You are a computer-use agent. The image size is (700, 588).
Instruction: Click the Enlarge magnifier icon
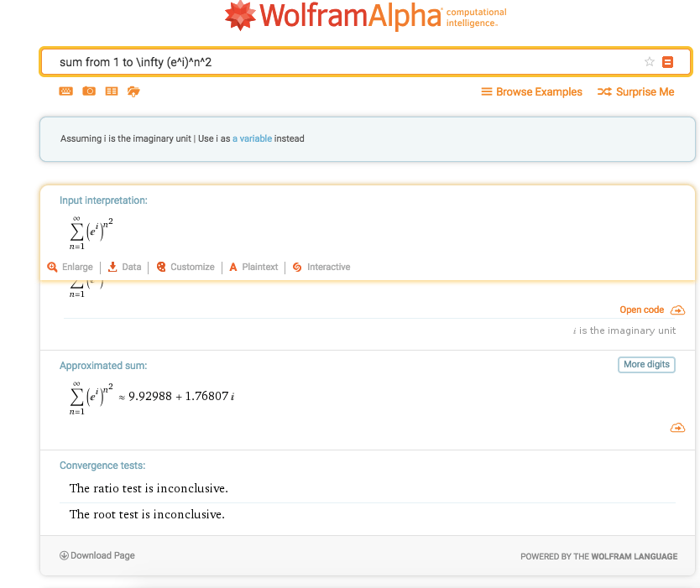coord(52,267)
